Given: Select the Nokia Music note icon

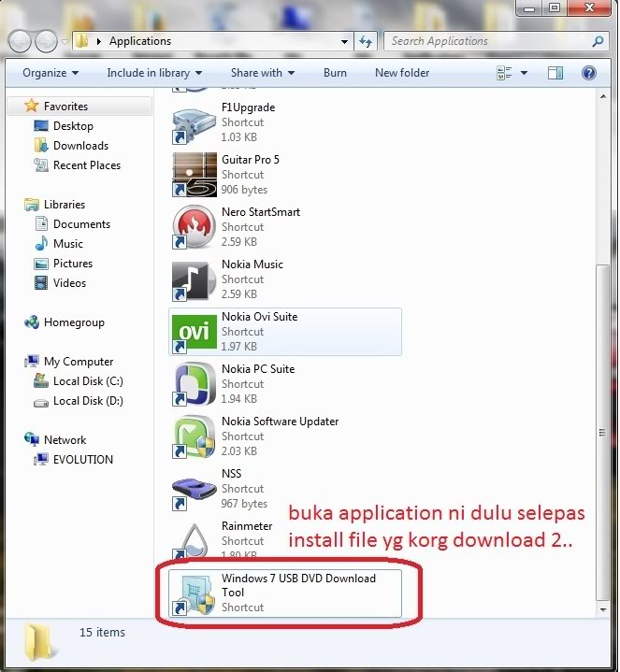Looking at the screenshot, I should [194, 279].
